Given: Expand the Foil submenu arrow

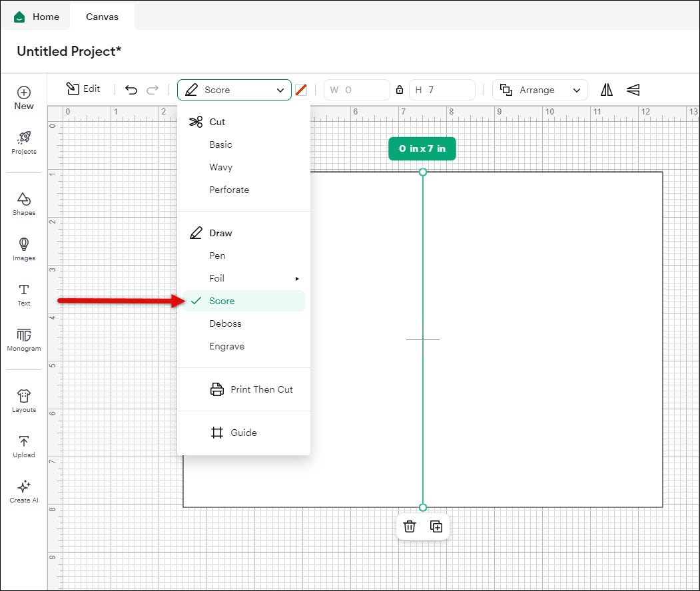Looking at the screenshot, I should click(x=297, y=279).
